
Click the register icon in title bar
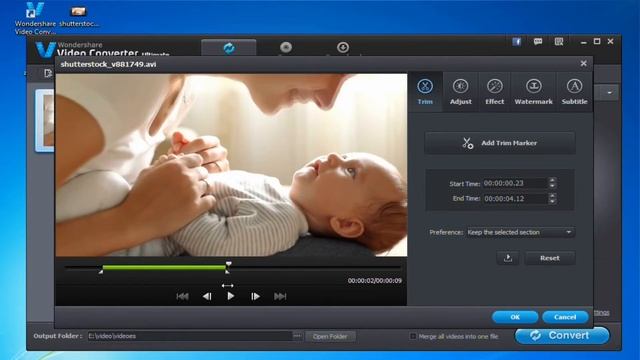[559, 42]
